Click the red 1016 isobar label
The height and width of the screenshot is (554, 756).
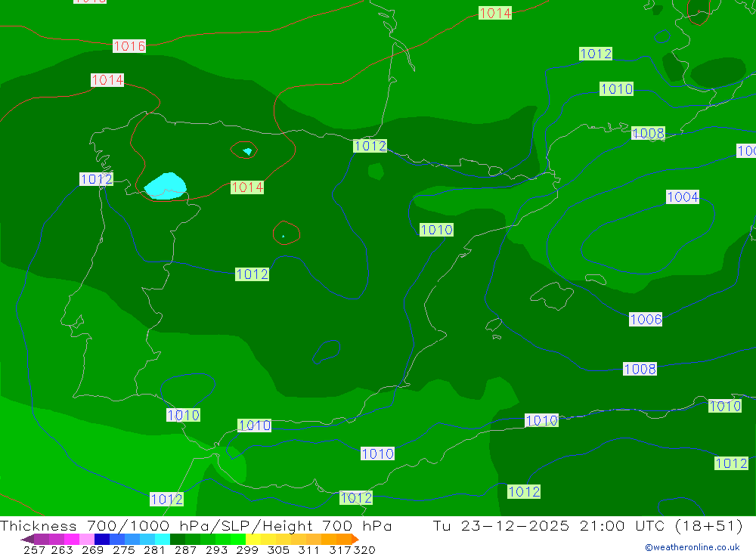pyautogui.click(x=129, y=46)
